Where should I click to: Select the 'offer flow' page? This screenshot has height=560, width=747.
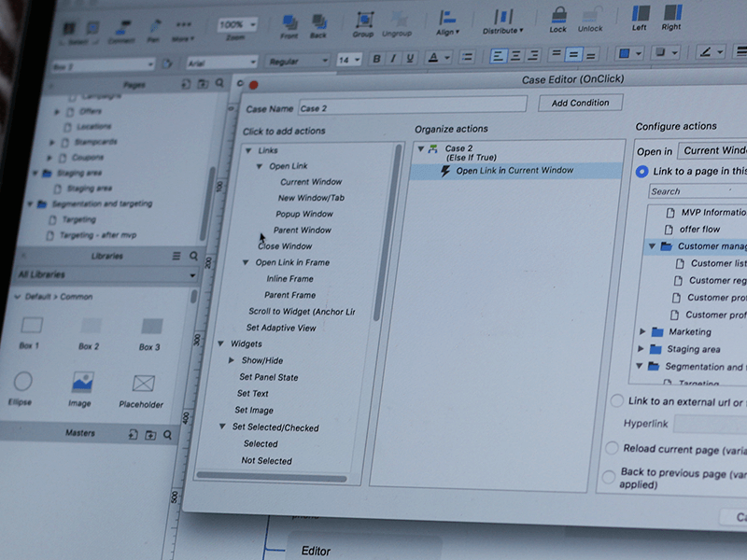point(699,230)
